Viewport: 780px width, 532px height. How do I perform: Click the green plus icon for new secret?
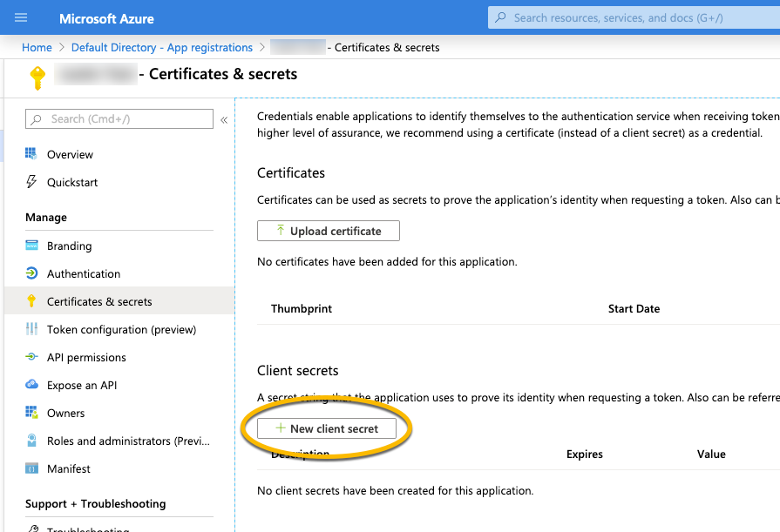pos(281,428)
